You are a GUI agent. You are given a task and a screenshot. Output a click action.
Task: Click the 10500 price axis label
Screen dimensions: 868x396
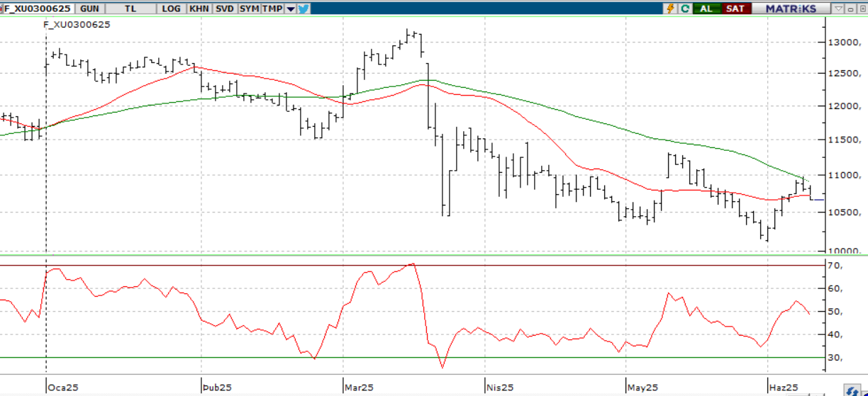tap(845, 212)
